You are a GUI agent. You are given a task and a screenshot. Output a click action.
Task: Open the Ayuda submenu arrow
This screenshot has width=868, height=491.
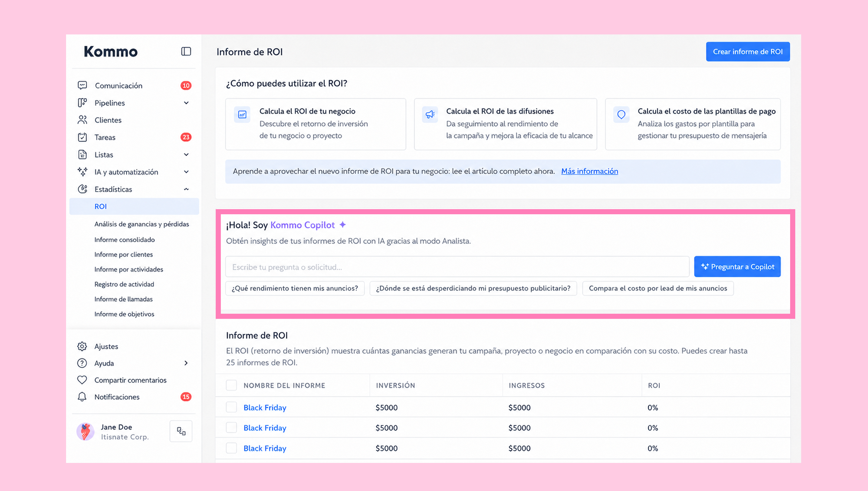pyautogui.click(x=186, y=363)
